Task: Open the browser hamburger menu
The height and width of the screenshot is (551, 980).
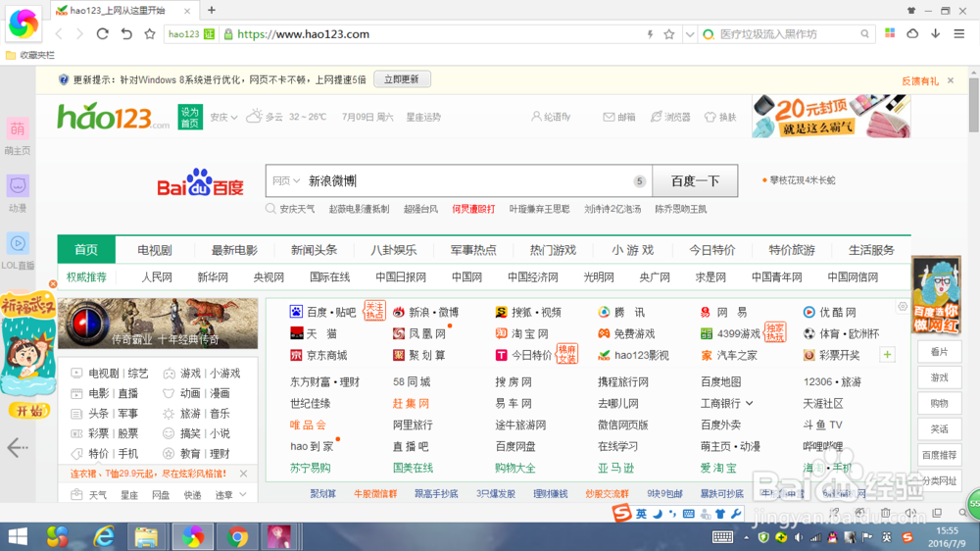Action: point(958,33)
